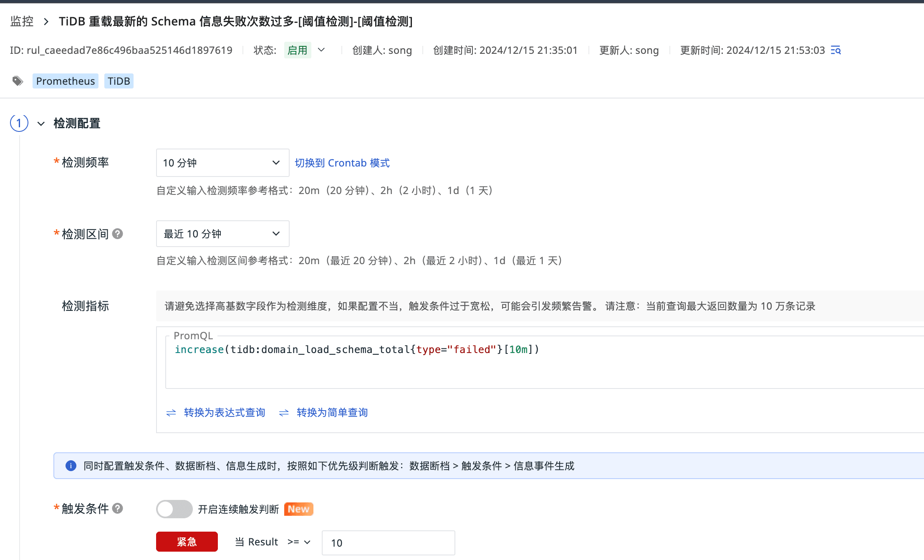
Task: Click the Prometheus tag
Action: [x=66, y=81]
